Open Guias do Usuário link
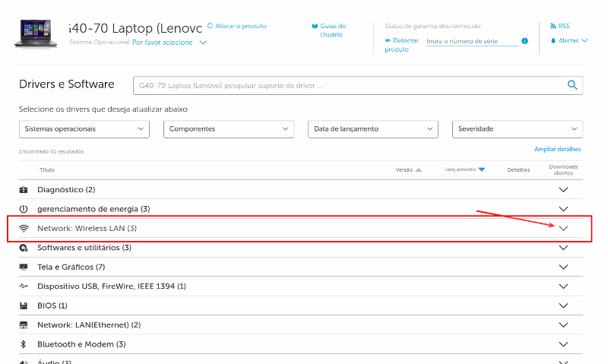608x364 pixels. tap(333, 30)
